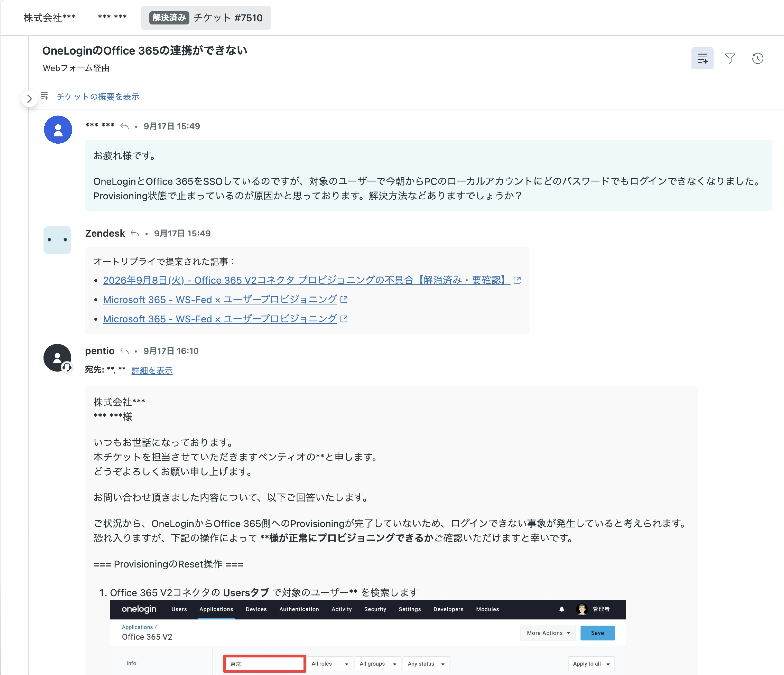Image resolution: width=784 pixels, height=675 pixels.
Task: Open the 2026年9月8日 Office 365 V2 article link
Action: click(x=307, y=280)
